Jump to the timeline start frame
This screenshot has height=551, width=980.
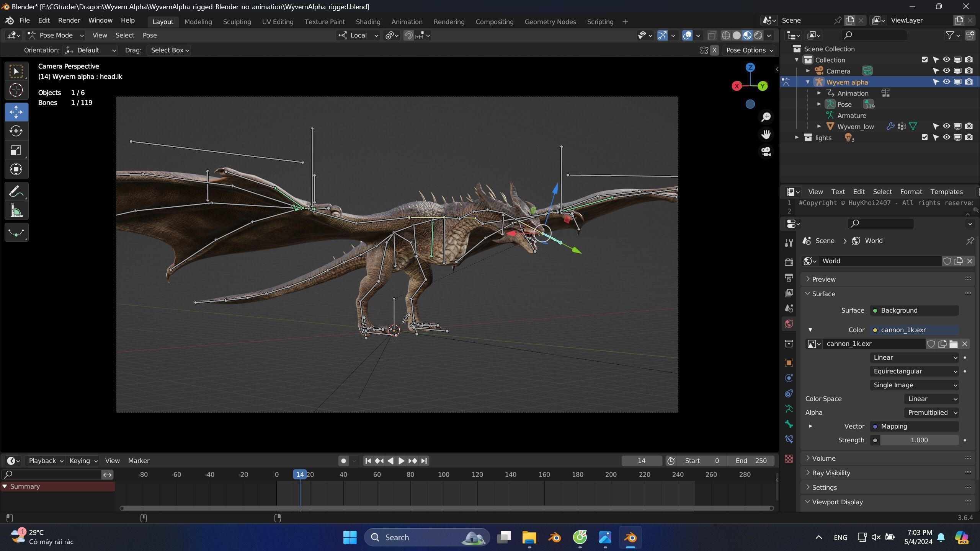coord(368,461)
